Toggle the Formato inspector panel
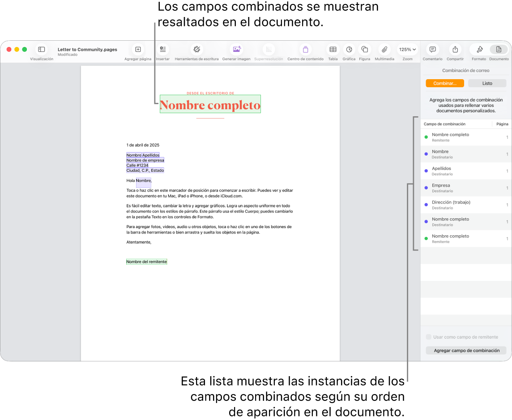This screenshot has height=420, width=512. click(x=478, y=50)
